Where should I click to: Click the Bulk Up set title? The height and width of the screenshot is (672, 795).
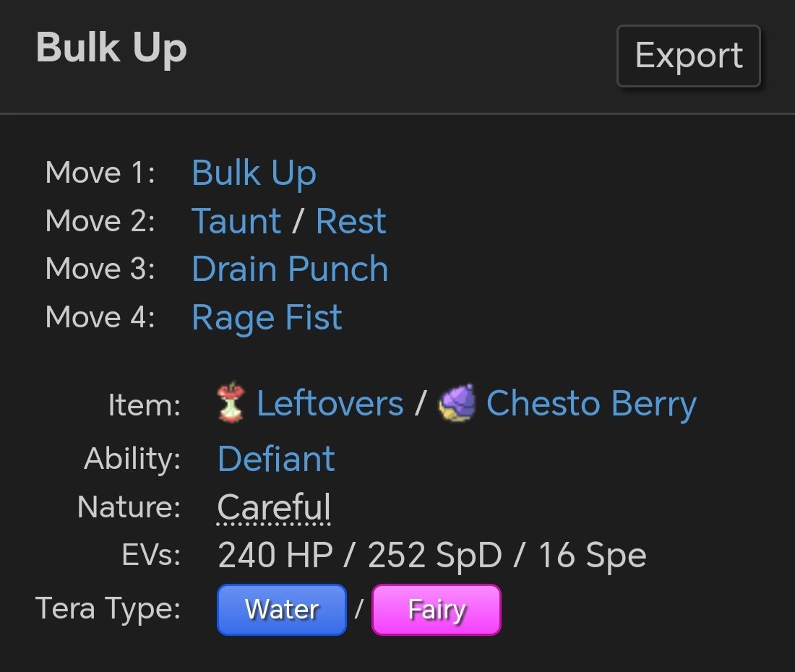(x=111, y=48)
